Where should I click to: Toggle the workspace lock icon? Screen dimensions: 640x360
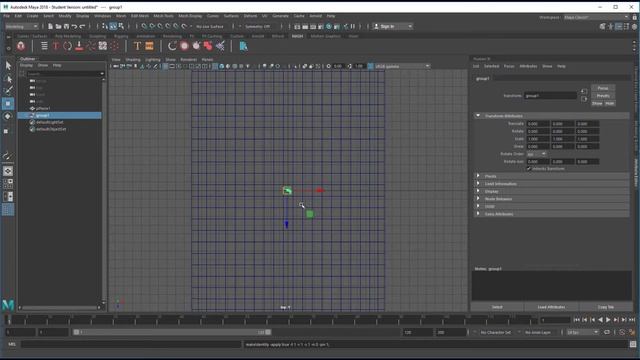click(x=634, y=17)
